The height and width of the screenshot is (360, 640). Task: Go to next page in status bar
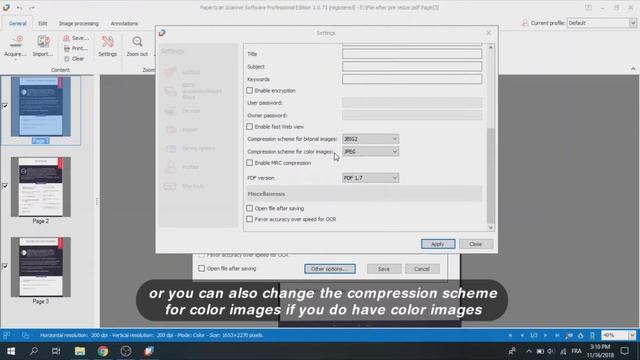click(545, 336)
